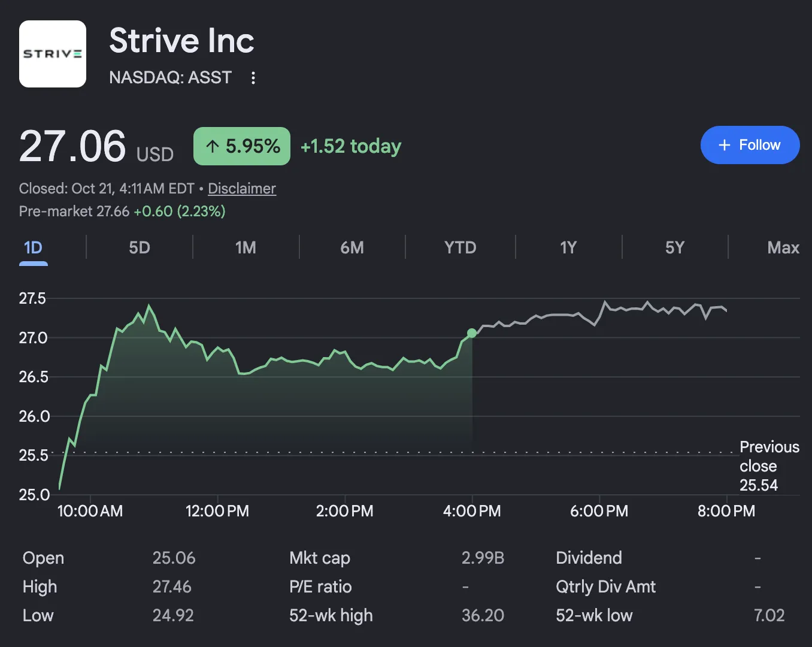Open the Disclaimer link
Screen dimensions: 812x647
pos(242,189)
